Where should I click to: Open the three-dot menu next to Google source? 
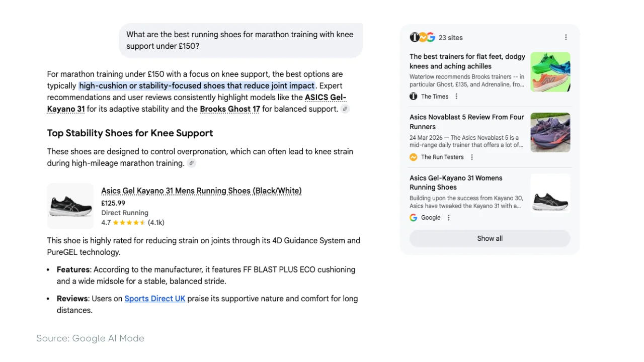pos(448,217)
